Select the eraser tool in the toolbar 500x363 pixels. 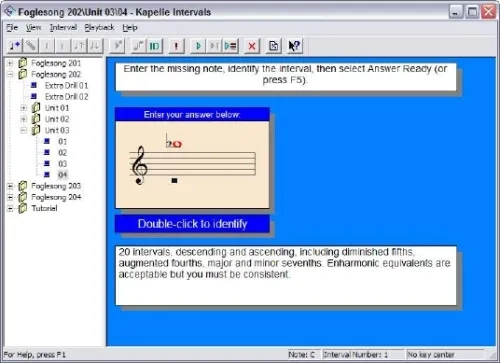[31, 46]
